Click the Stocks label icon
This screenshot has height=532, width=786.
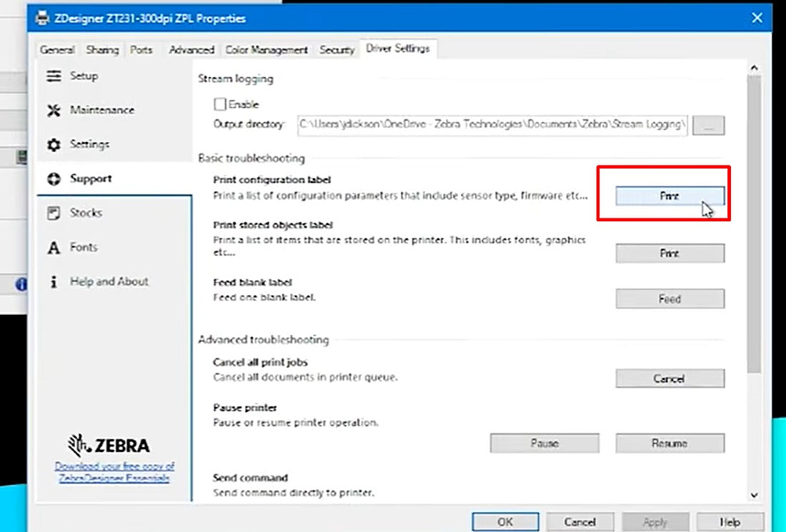click(54, 214)
